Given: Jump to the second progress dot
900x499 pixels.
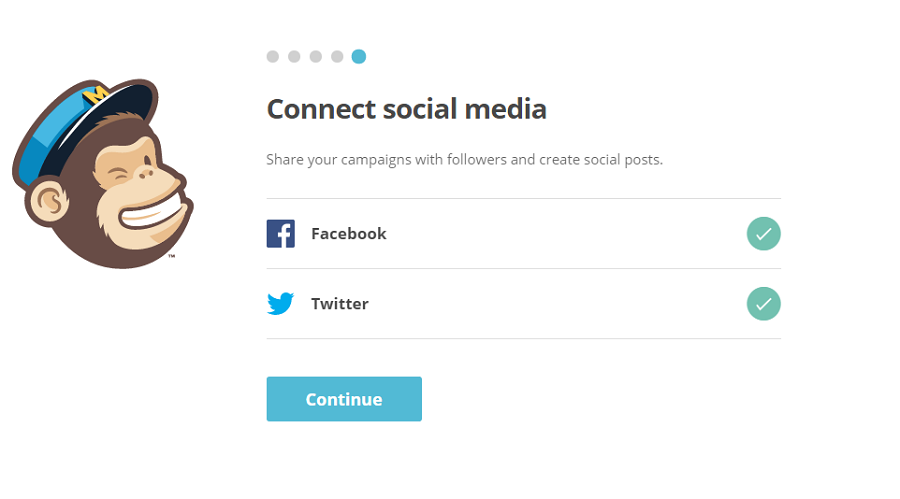Looking at the screenshot, I should [294, 56].
